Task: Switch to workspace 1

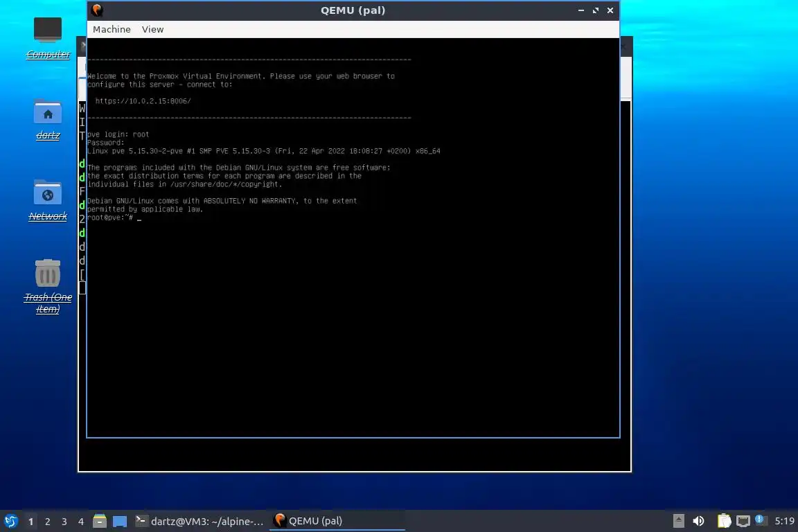Action: (x=30, y=522)
